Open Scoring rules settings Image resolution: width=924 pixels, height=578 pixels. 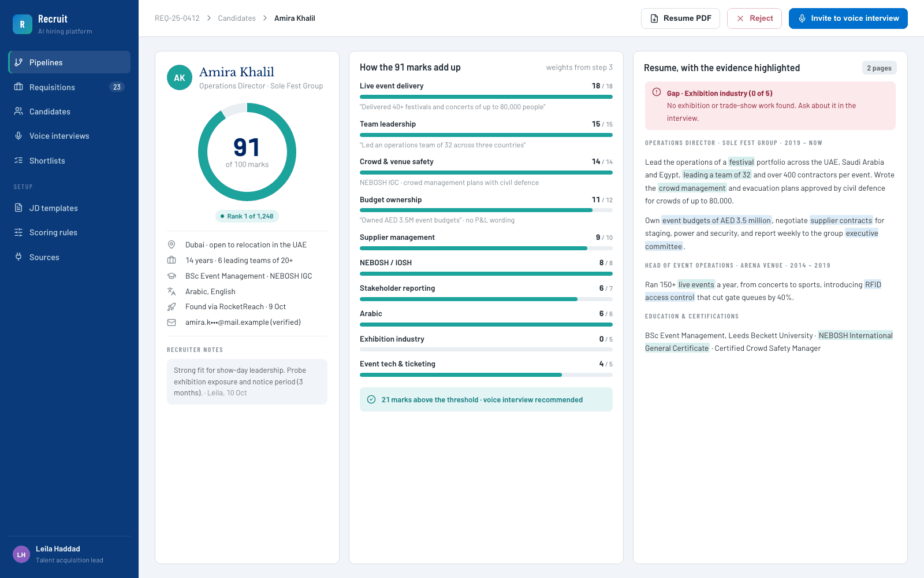[69, 232]
